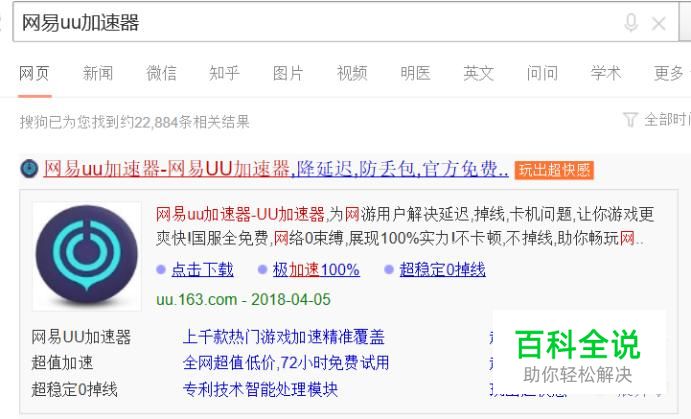Open the 点击下载 link
691x419 pixels.
click(x=202, y=269)
